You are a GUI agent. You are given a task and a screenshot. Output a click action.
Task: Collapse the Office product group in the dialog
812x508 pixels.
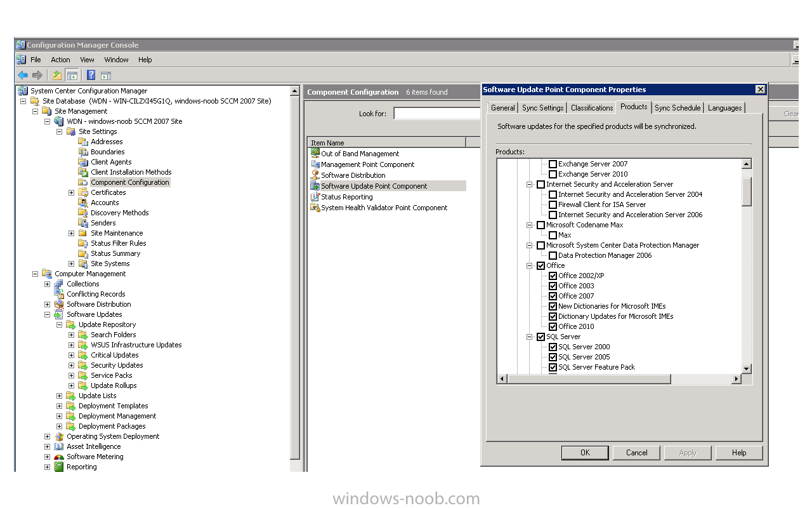pos(529,265)
